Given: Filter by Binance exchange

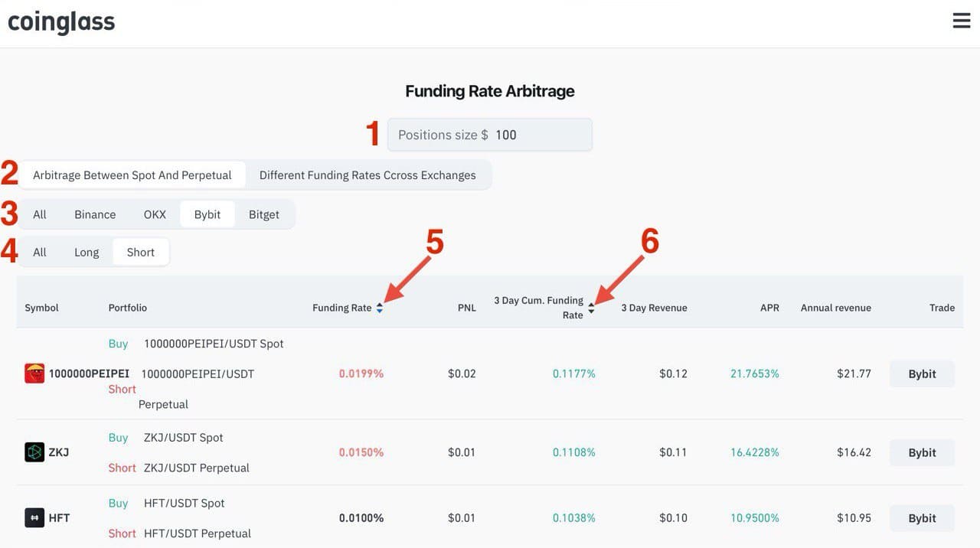Looking at the screenshot, I should (x=95, y=214).
